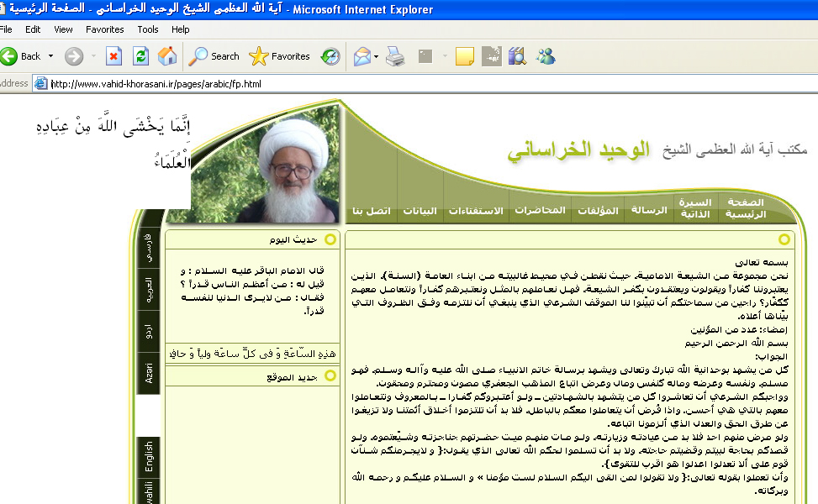Open the File menu
This screenshot has width=818, height=504.
[6, 29]
